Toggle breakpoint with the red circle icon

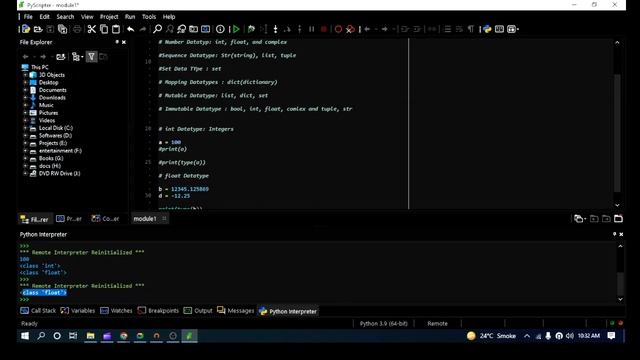point(338,29)
